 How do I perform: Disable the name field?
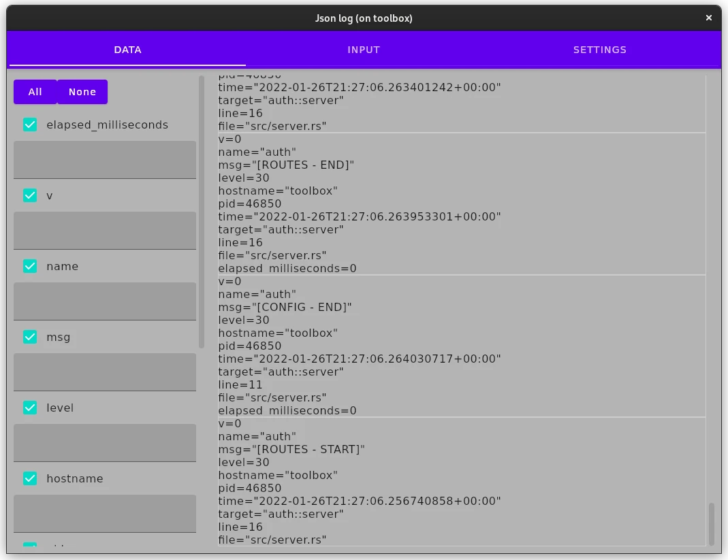[x=30, y=266]
